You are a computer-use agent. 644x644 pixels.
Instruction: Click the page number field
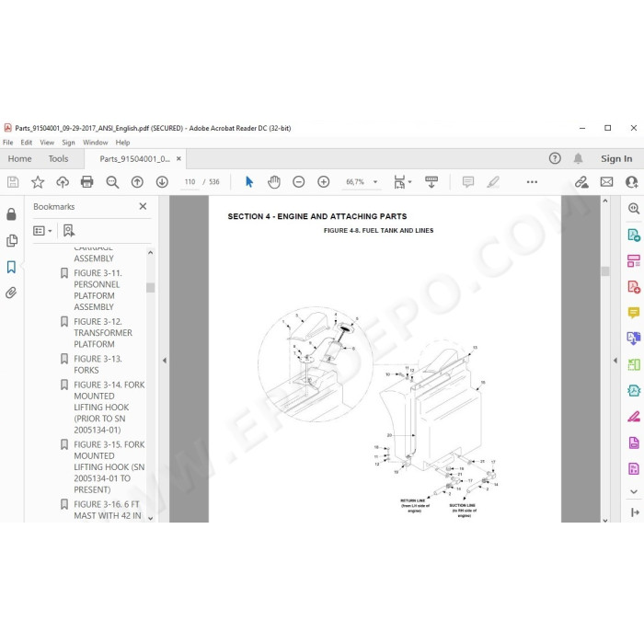pos(190,182)
